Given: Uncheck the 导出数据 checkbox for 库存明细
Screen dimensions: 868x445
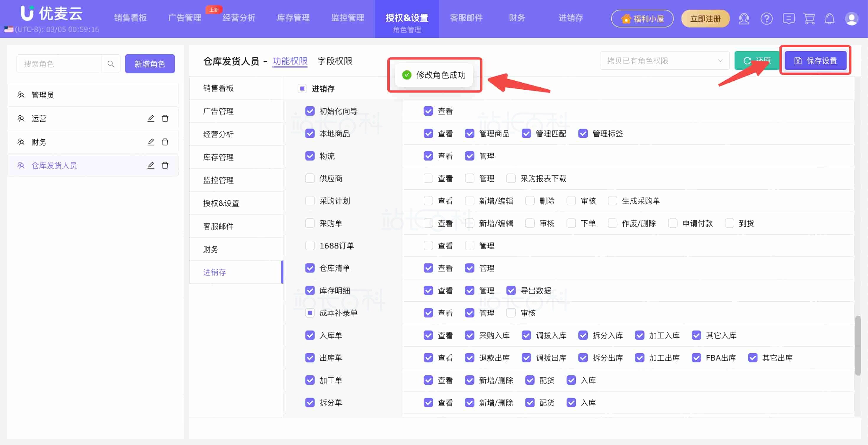Looking at the screenshot, I should [x=511, y=290].
